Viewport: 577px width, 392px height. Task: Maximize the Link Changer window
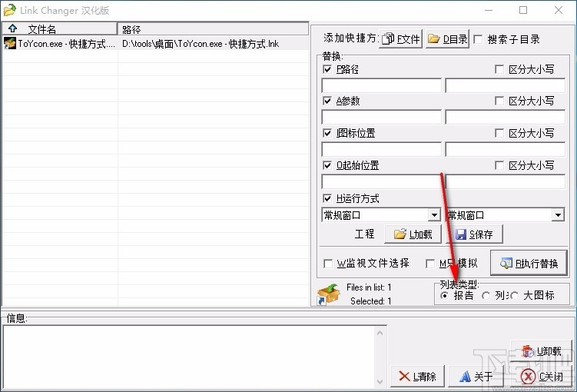click(x=523, y=10)
